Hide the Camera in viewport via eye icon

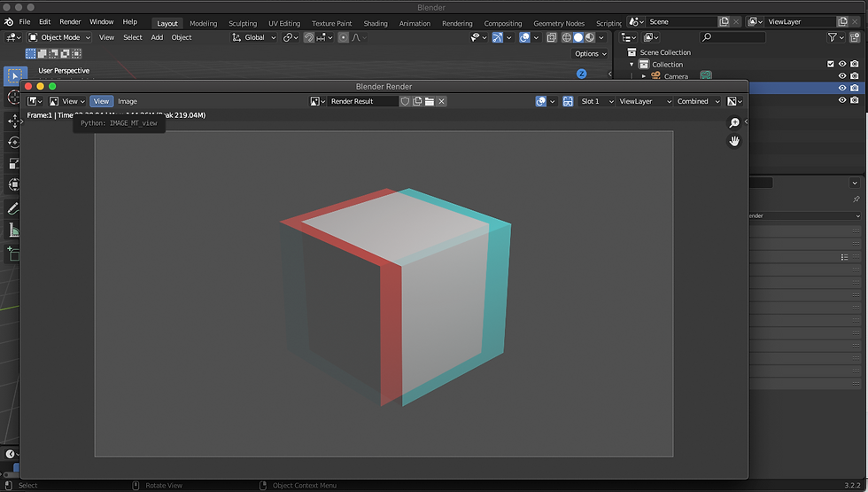click(842, 76)
